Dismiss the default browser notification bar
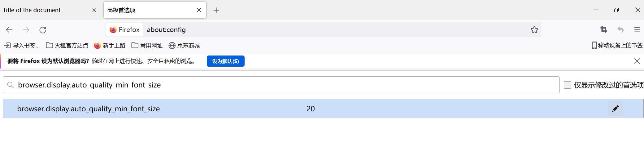Viewport: 644px width, 147px height. tap(637, 61)
